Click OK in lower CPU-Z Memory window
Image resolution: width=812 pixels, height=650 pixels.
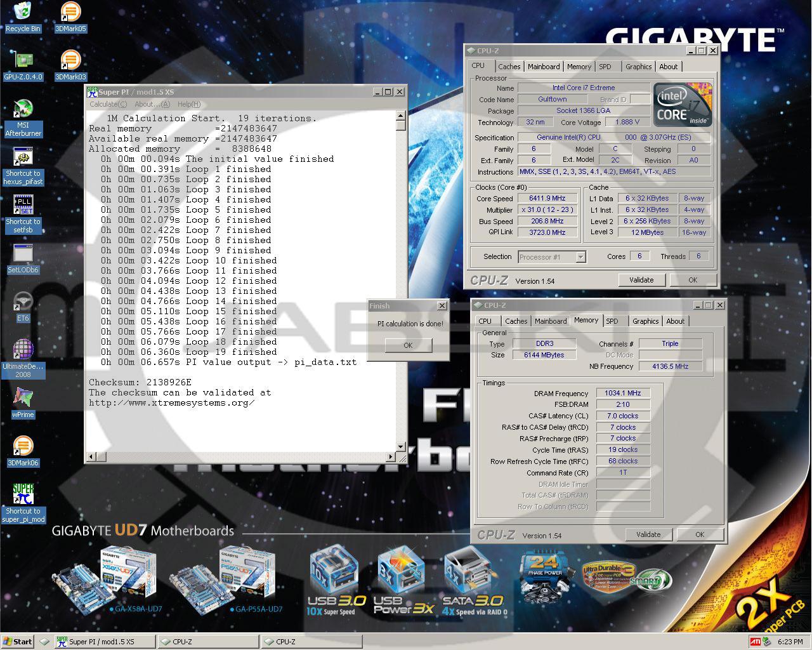(700, 534)
